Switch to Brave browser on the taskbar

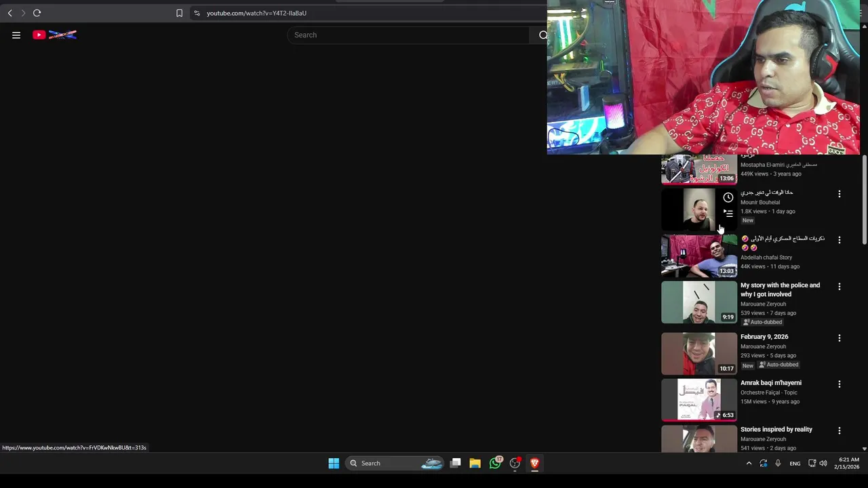coord(534,463)
